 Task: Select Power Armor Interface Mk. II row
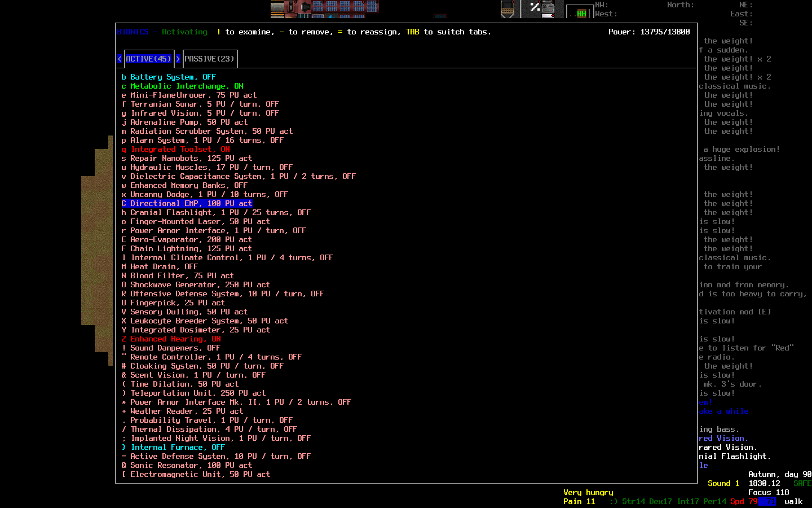(x=236, y=402)
